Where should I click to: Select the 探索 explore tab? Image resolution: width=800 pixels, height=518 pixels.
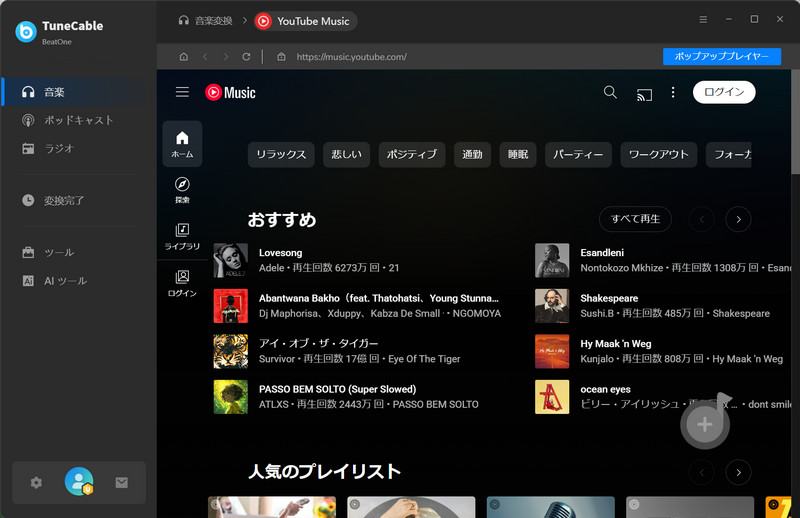coord(182,190)
